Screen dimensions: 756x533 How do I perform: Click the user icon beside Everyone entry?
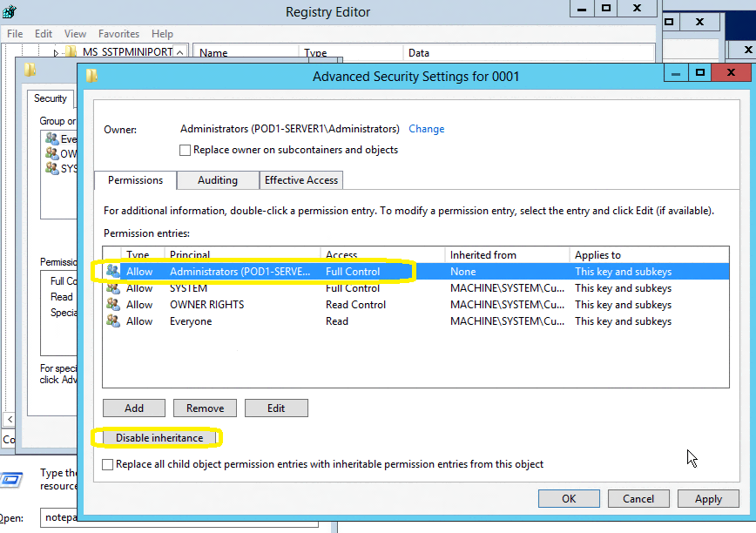113,321
